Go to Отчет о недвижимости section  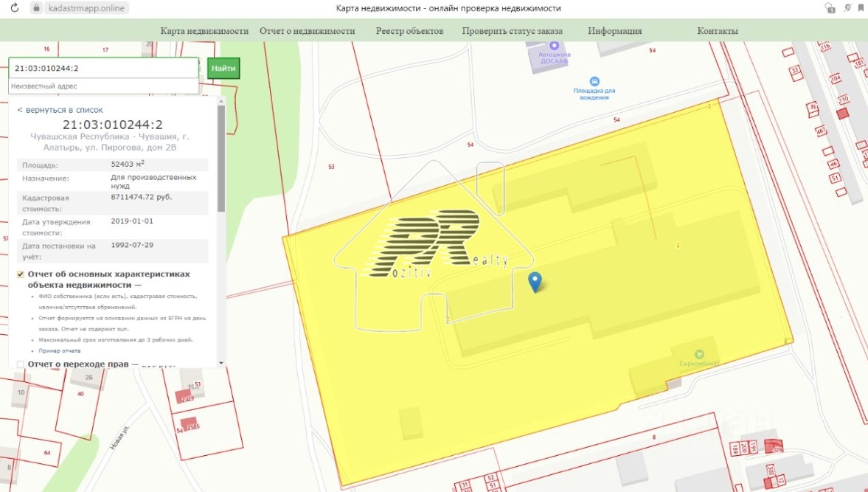tap(308, 31)
